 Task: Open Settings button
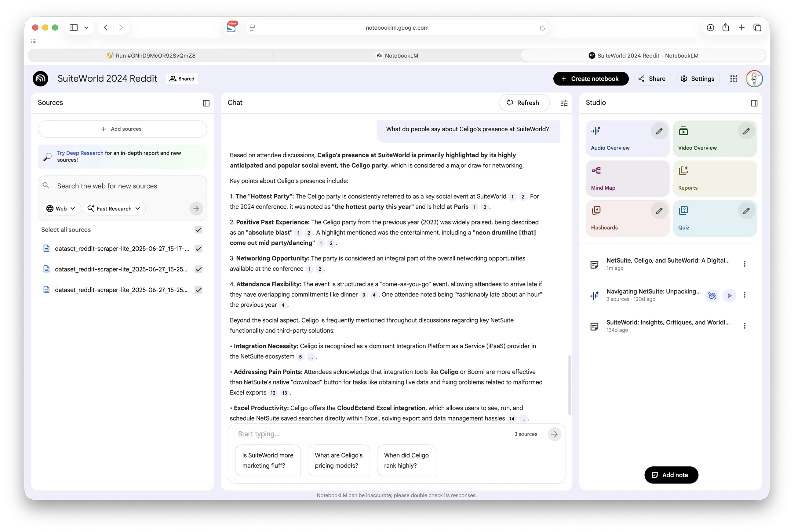pyautogui.click(x=698, y=79)
